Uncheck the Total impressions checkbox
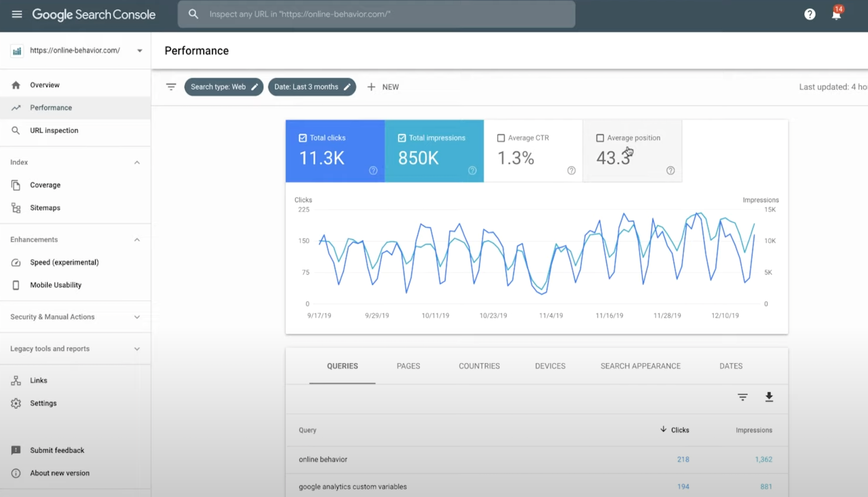Image resolution: width=868 pixels, height=497 pixels. click(402, 138)
